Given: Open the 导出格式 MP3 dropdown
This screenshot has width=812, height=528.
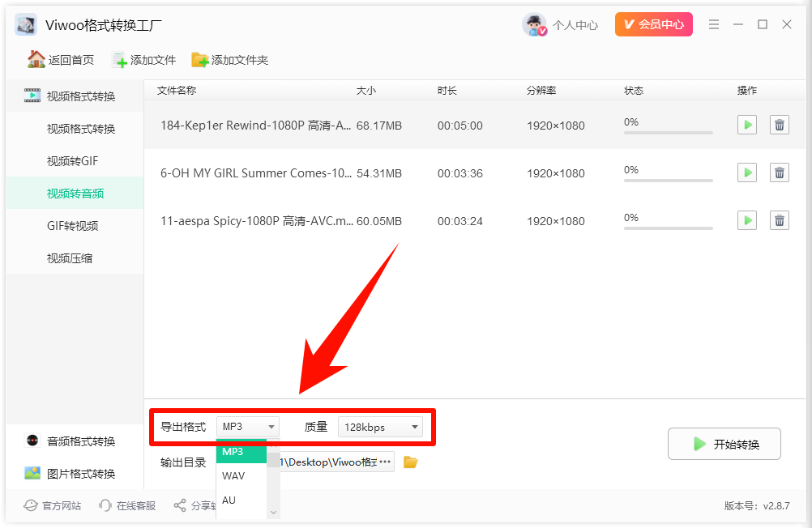Looking at the screenshot, I should pos(247,427).
